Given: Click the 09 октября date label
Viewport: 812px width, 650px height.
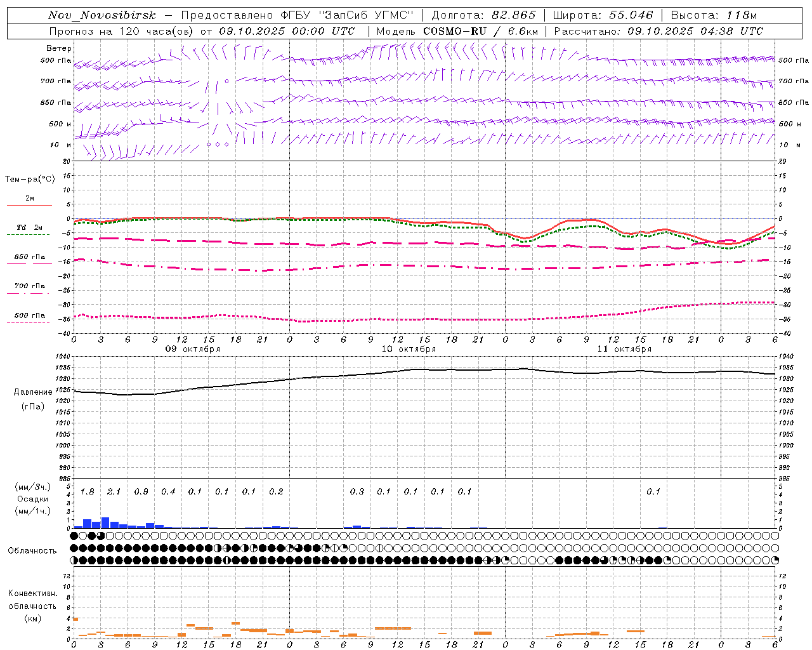Looking at the screenshot, I should 193,349.
